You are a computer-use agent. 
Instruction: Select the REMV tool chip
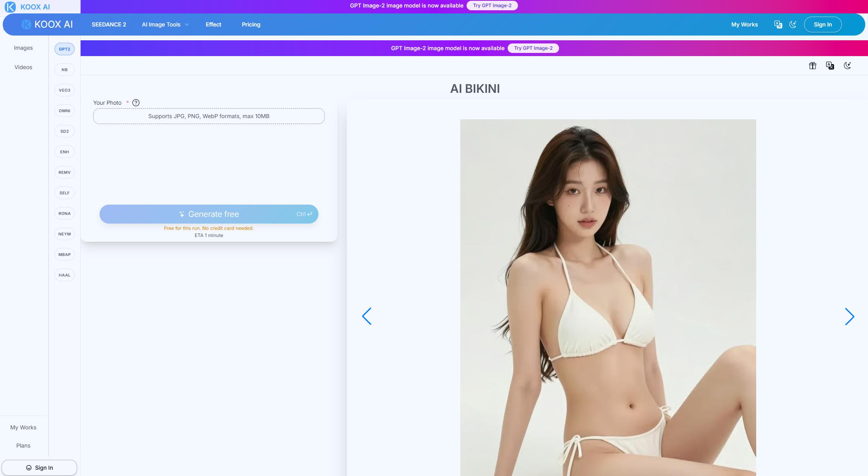click(x=64, y=172)
